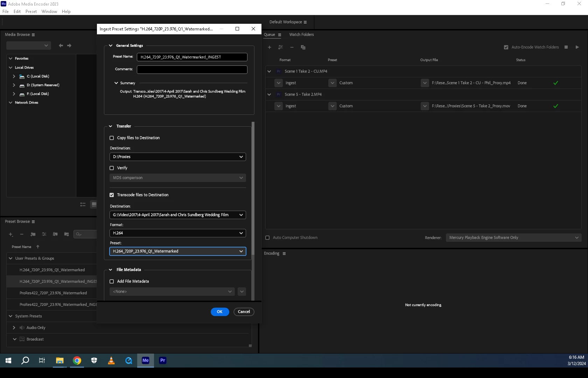
Task: Stop the Queue encoding
Action: click(566, 47)
